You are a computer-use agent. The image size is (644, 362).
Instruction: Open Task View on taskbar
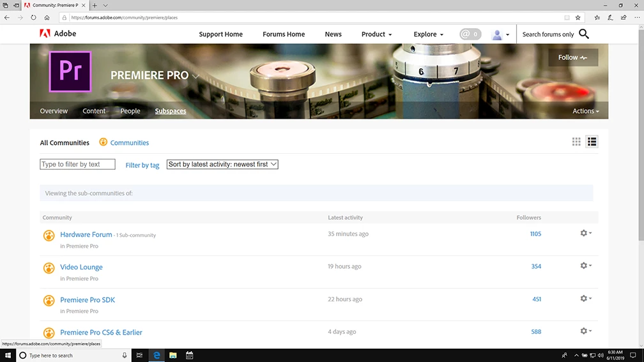point(140,356)
